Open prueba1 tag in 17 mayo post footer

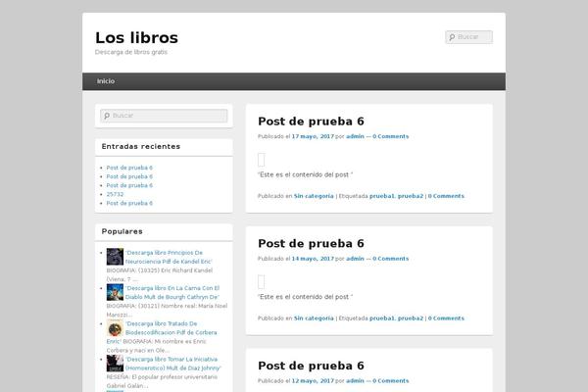tap(382, 196)
